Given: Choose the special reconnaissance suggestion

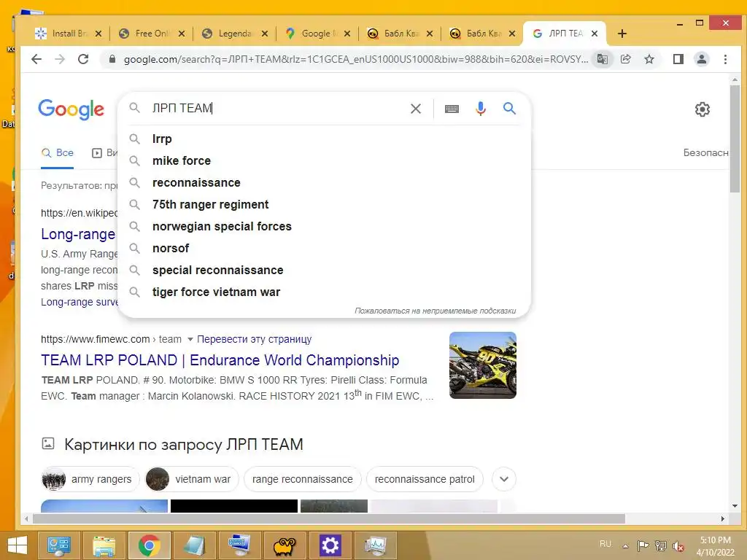Looking at the screenshot, I should point(324,271).
